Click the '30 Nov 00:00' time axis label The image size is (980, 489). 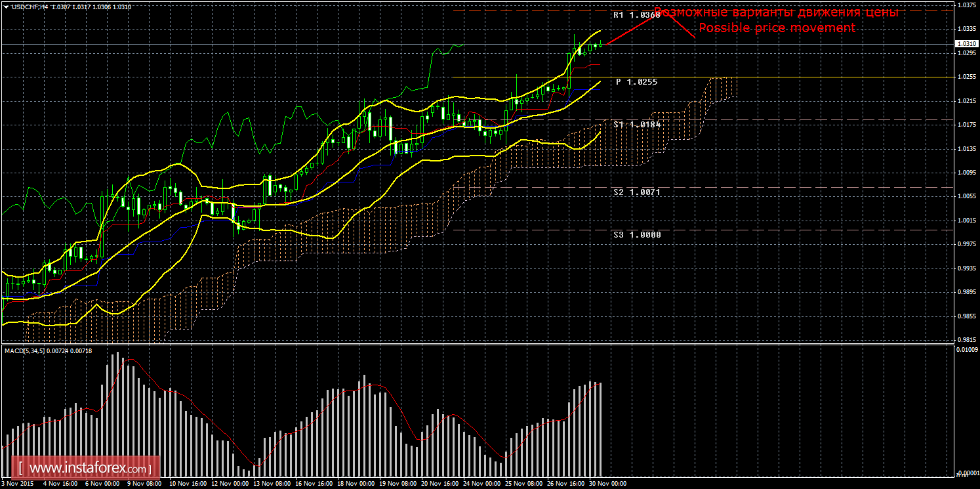tap(608, 484)
